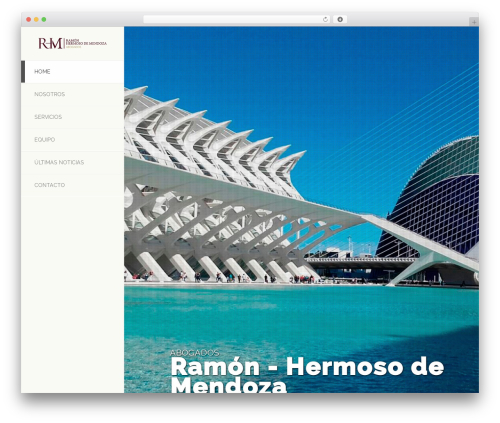Click the downloads icon beside address bar
The width and height of the screenshot is (500, 423).
coord(340,20)
